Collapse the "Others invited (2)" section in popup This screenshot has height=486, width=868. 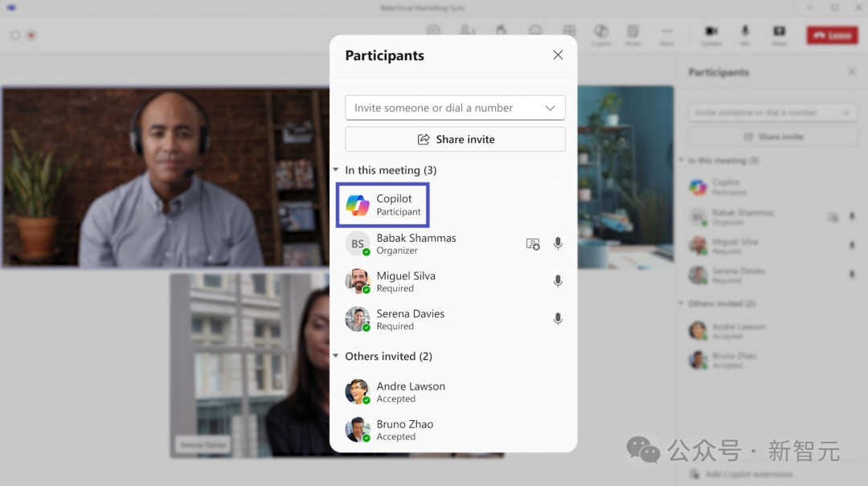[x=336, y=356]
